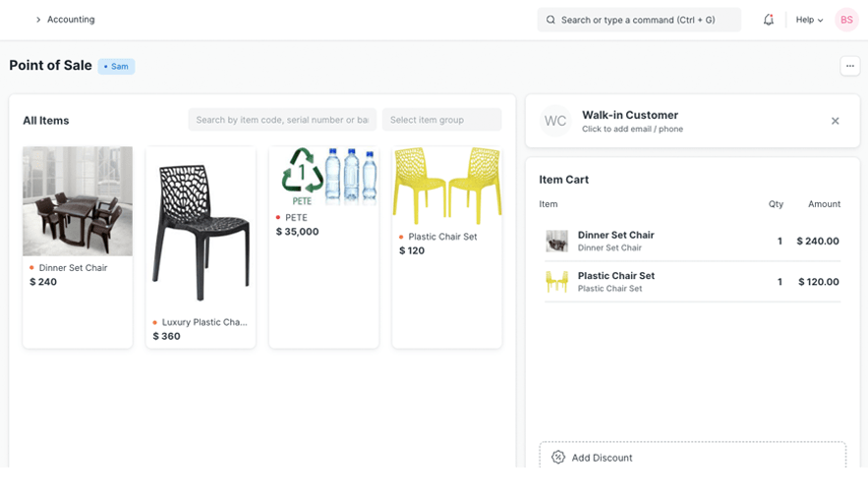The image size is (868, 494).
Task: Expand the sidebar chevron beside Accounting
Action: (38, 20)
